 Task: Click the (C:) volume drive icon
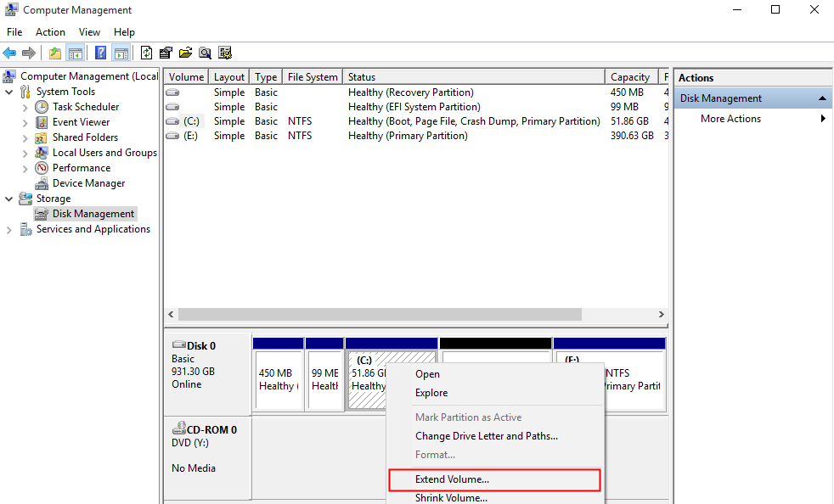tap(172, 120)
